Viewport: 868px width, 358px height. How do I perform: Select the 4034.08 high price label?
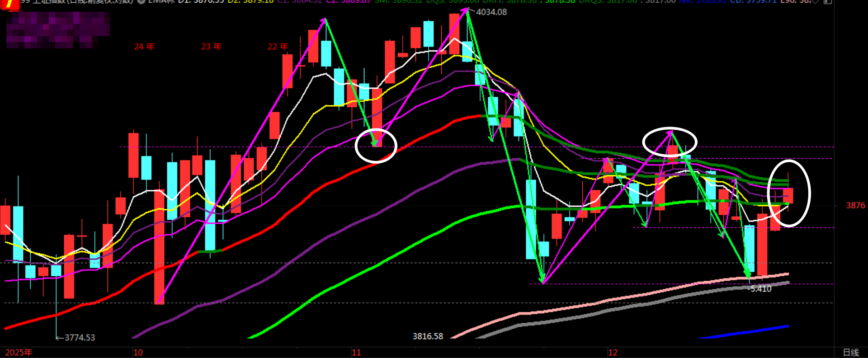coord(491,12)
